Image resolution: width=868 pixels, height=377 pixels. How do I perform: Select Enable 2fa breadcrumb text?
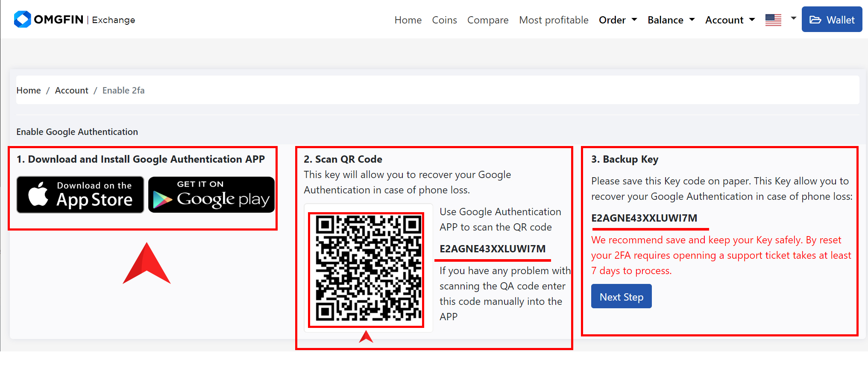point(123,91)
